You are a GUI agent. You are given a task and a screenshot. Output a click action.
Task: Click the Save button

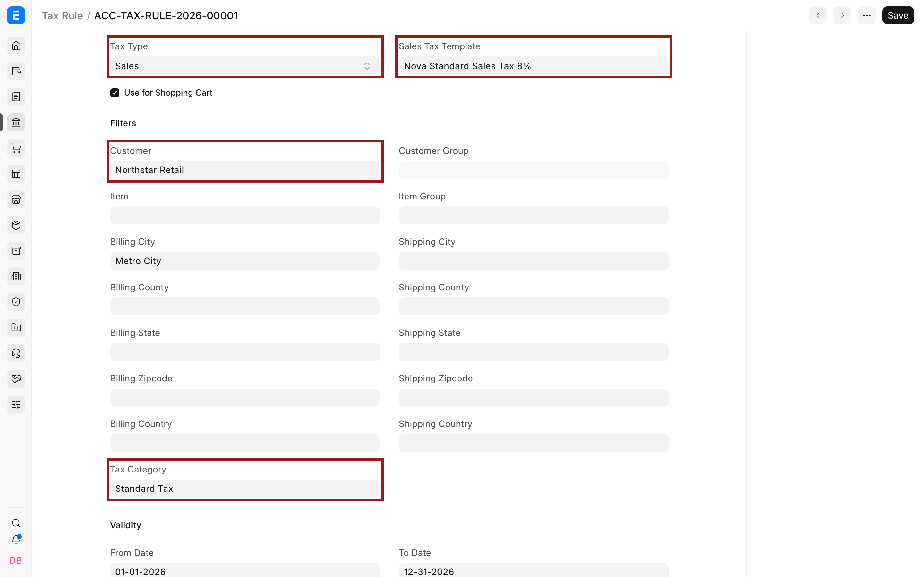click(898, 16)
